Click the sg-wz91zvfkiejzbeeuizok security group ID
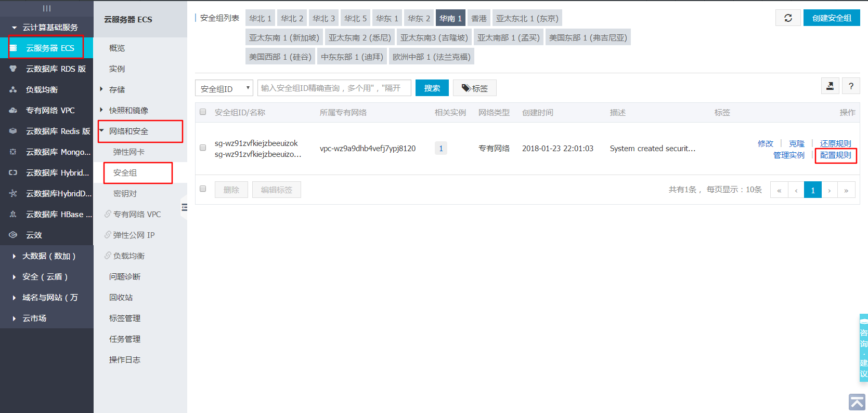The height and width of the screenshot is (413, 868). pos(256,143)
